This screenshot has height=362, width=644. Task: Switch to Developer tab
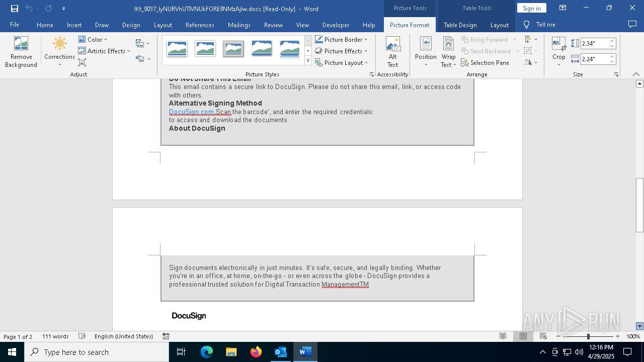click(x=336, y=25)
